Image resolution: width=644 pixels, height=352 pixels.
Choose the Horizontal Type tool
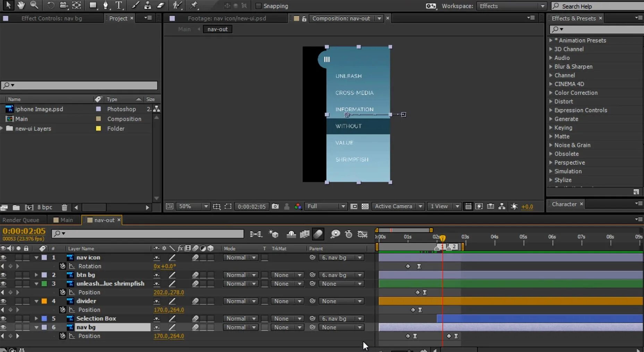pyautogui.click(x=119, y=5)
